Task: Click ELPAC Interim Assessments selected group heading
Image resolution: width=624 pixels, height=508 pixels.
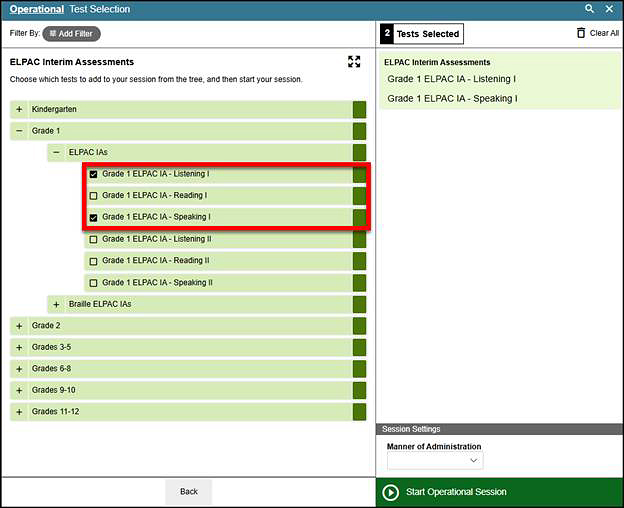Action: (x=437, y=62)
